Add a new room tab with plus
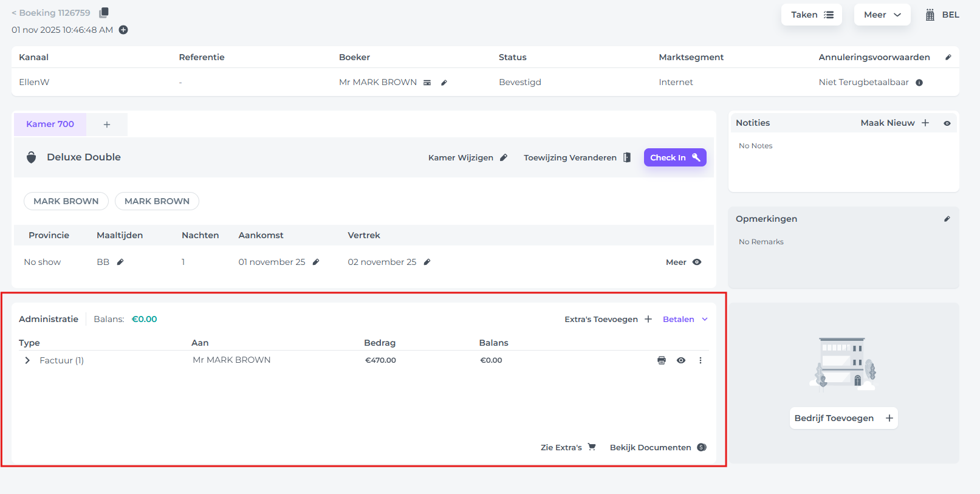Image resolution: width=980 pixels, height=494 pixels. [x=107, y=125]
